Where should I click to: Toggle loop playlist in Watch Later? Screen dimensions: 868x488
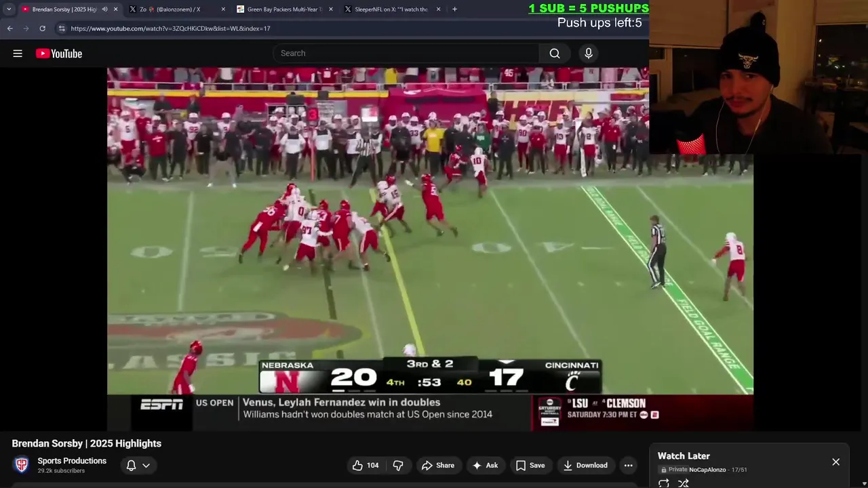tap(664, 483)
